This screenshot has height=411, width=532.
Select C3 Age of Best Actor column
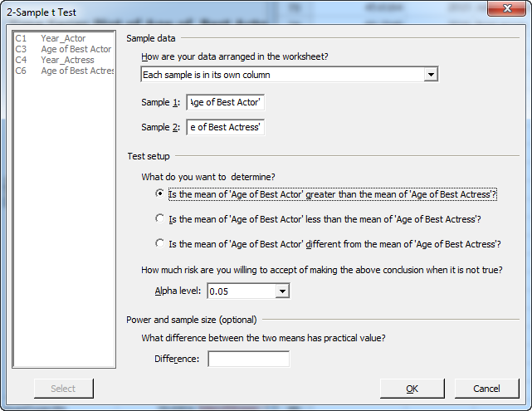[75, 50]
